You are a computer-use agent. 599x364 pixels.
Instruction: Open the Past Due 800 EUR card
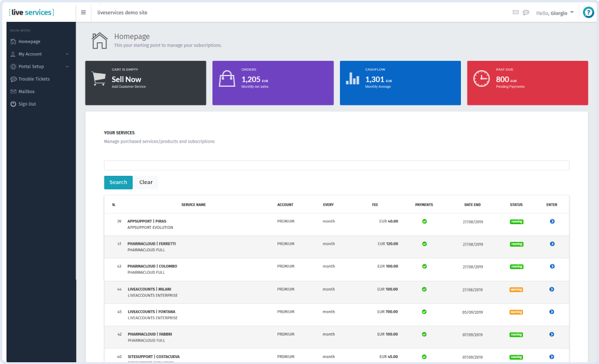(528, 83)
